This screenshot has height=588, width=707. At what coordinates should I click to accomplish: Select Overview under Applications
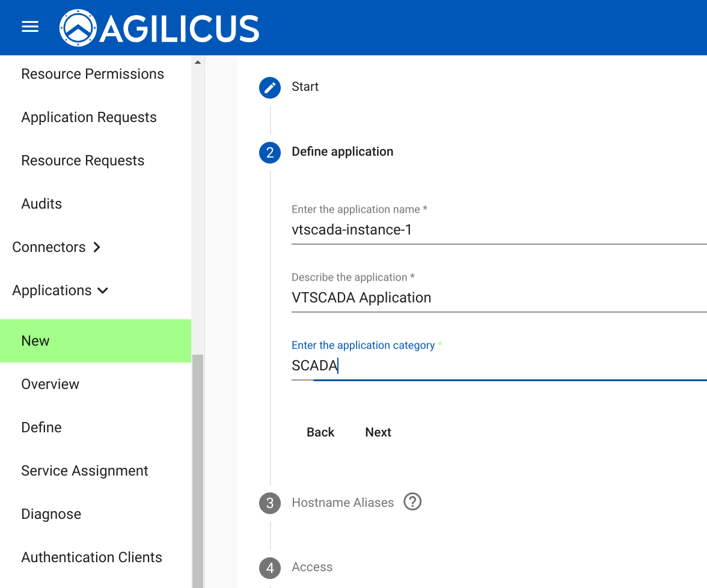point(50,384)
